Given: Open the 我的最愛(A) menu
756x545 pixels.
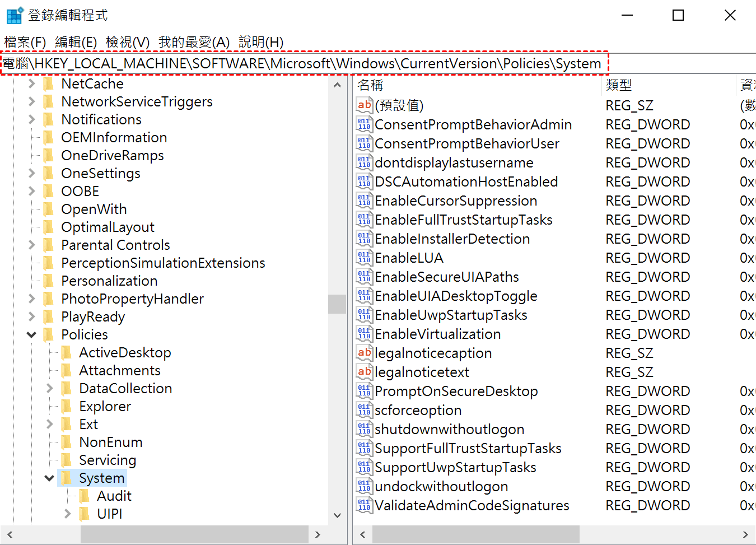Looking at the screenshot, I should [x=194, y=42].
